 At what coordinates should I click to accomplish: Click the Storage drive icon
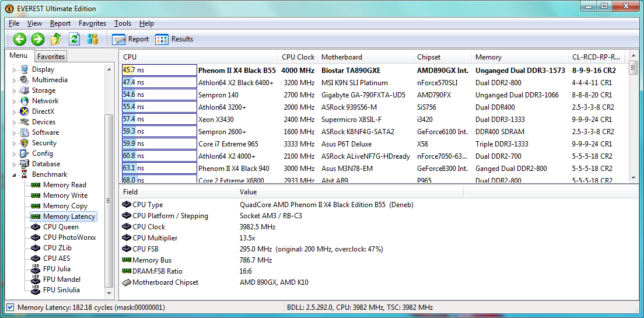24,90
